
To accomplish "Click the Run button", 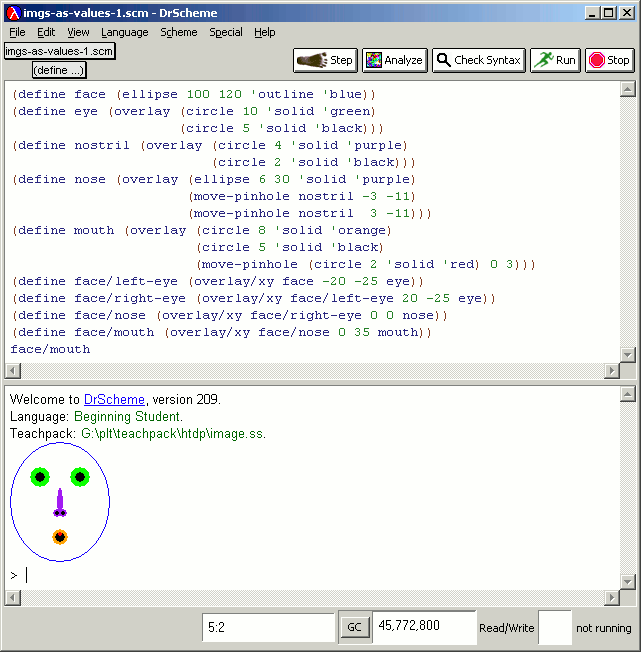I will pos(555,60).
